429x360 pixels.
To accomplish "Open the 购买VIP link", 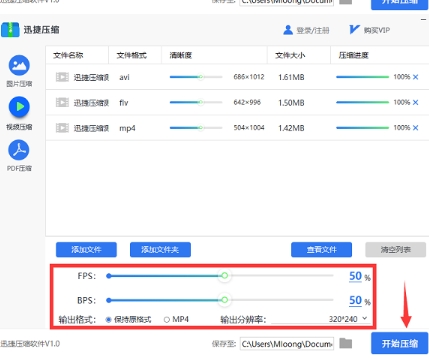I will [x=377, y=30].
